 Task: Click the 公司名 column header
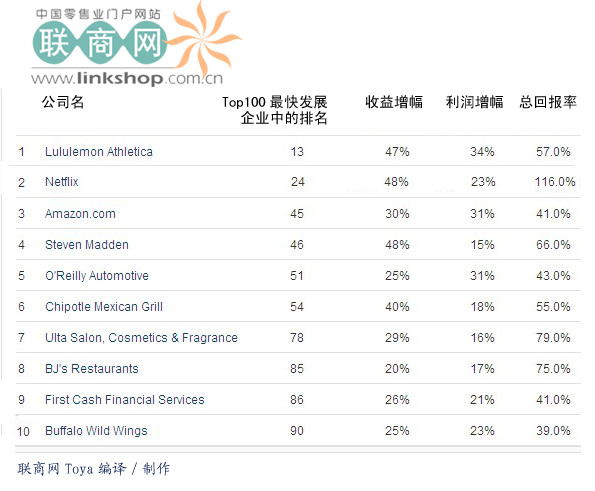pos(63,102)
